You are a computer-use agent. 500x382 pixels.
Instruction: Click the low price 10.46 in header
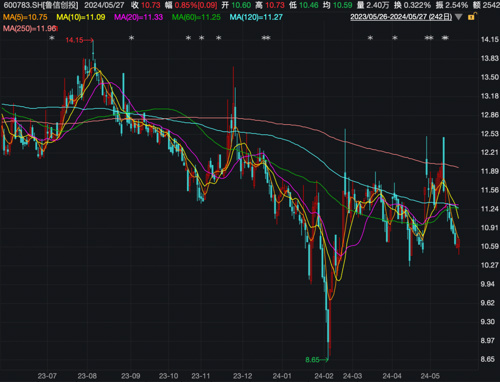click(x=309, y=5)
